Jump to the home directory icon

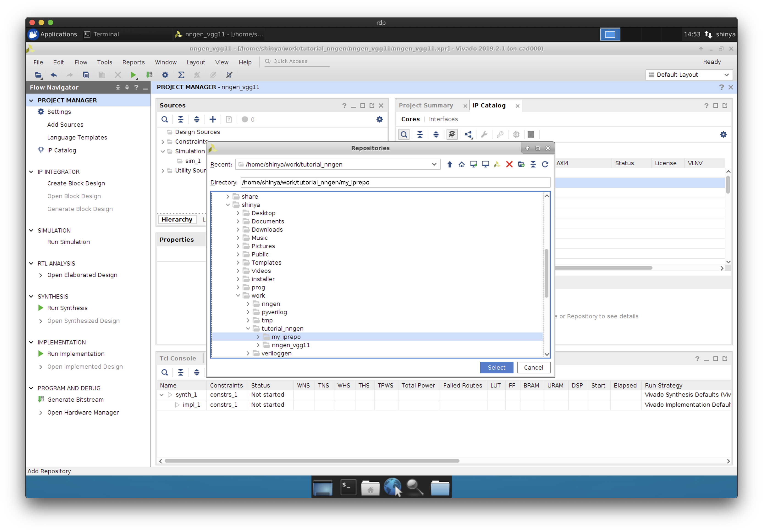click(x=461, y=164)
